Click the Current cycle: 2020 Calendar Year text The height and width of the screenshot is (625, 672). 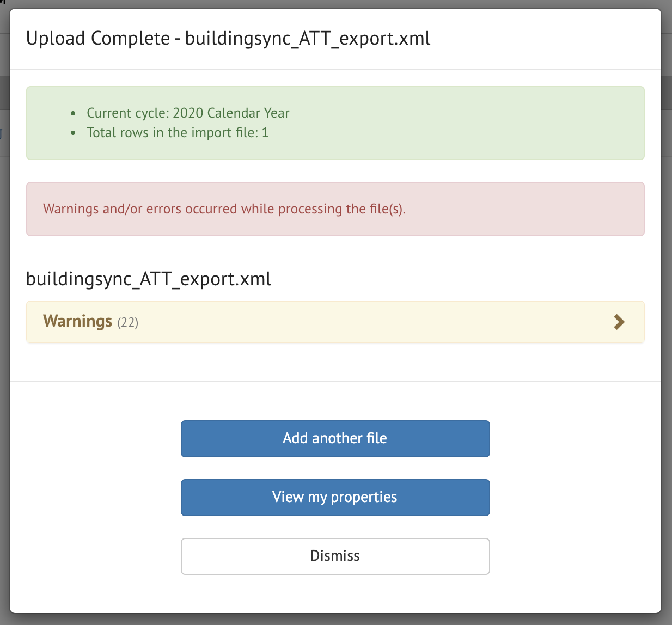pos(187,113)
